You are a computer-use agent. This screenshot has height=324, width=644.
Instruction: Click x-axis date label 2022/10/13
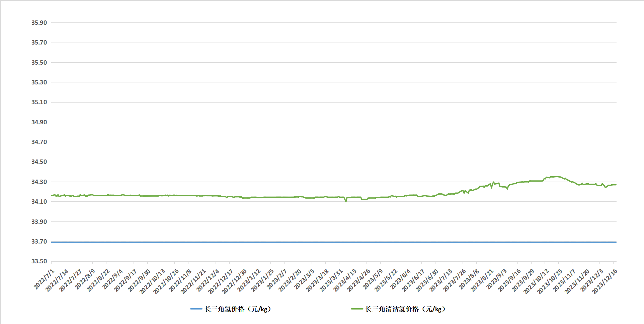point(152,281)
